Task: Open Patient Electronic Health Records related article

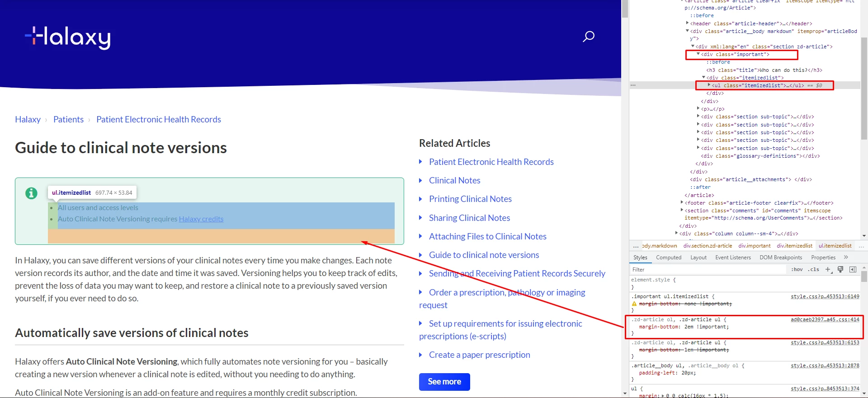Action: coord(491,162)
